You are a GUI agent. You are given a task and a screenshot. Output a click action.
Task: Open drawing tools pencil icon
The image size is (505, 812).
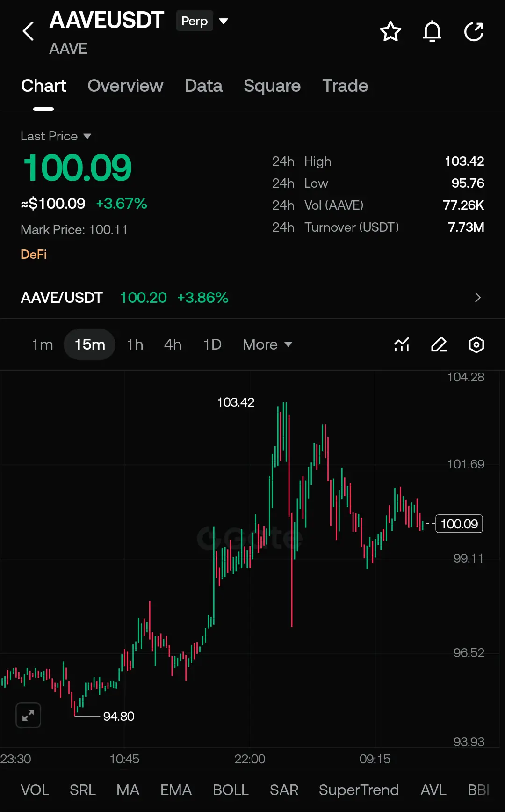439,344
